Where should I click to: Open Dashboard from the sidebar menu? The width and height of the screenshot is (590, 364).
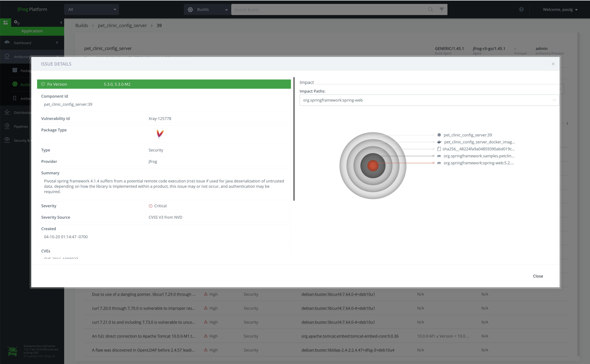pos(22,43)
